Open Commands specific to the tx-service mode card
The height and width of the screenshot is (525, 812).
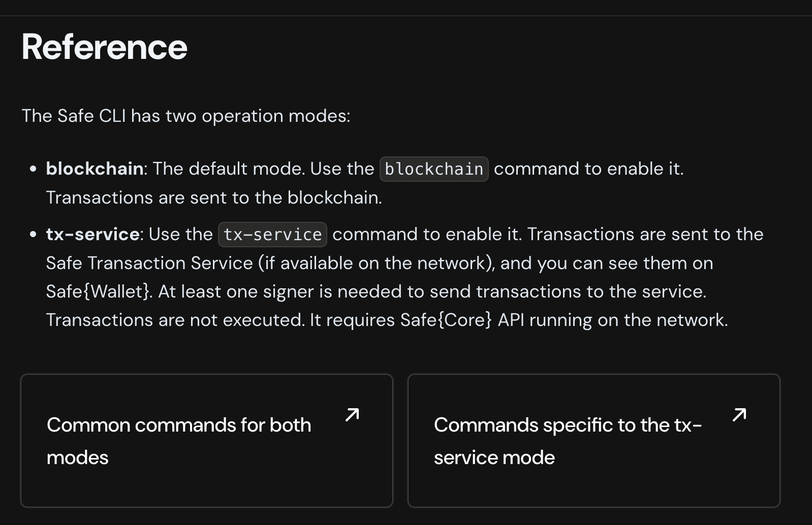(594, 441)
